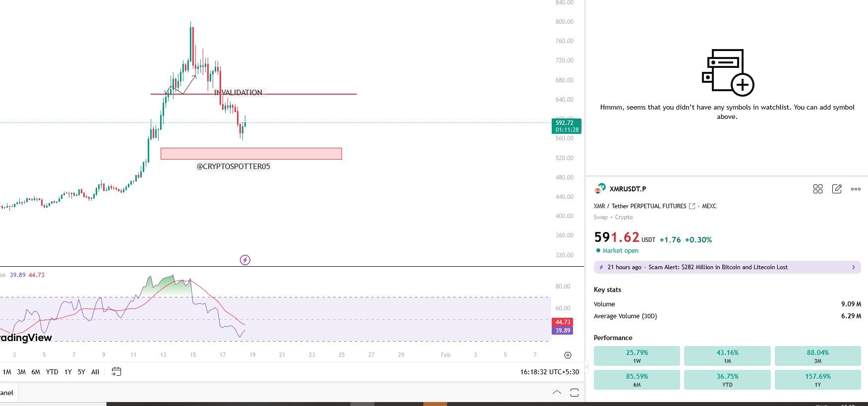Screen dimensions: 868x406
Task: Select the YTD date range below chart
Action: point(52,372)
